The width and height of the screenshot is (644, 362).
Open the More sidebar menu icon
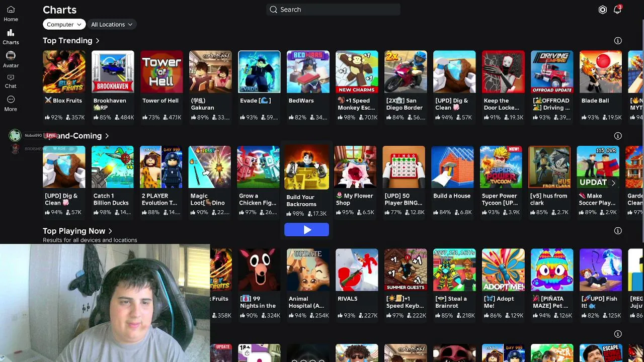tap(11, 100)
